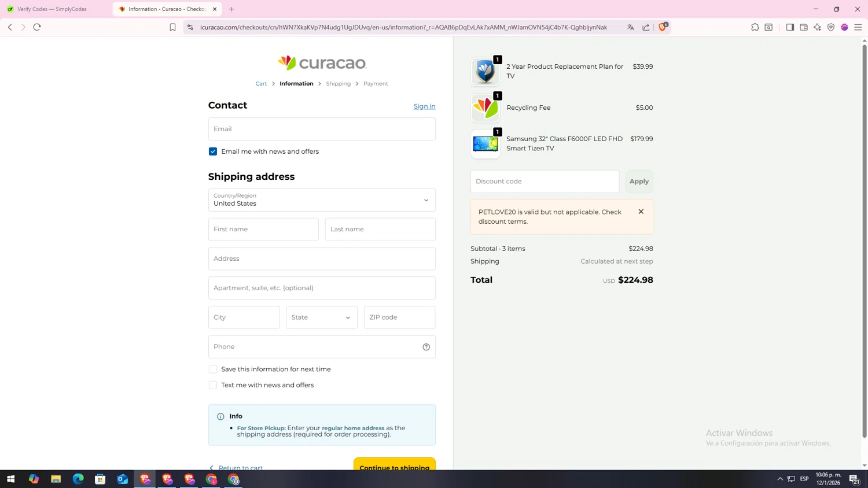
Task: Click the Recycling Fee thumbnail
Action: [x=485, y=108]
